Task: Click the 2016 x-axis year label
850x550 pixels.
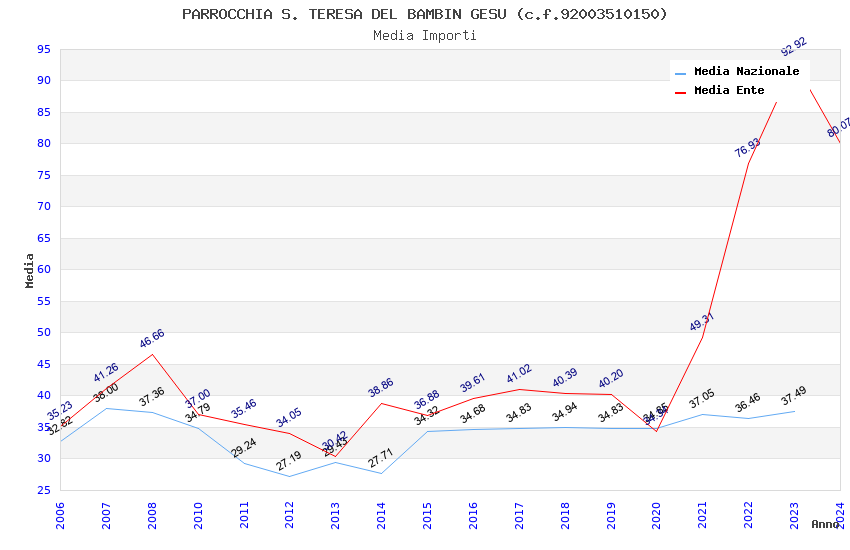Action: pyautogui.click(x=473, y=515)
